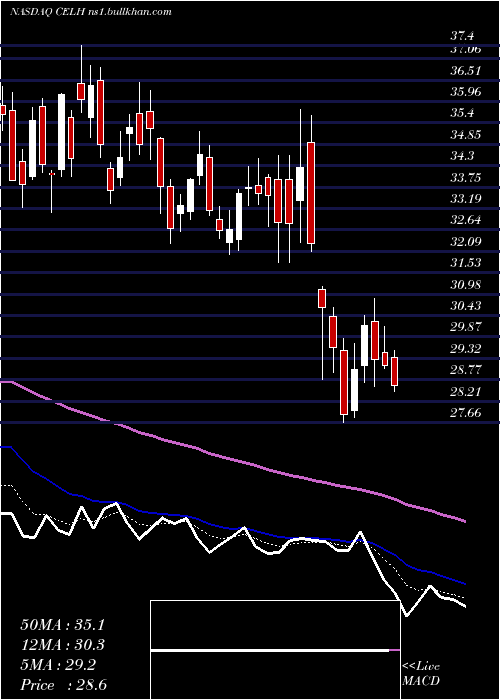This screenshot has width=500, height=700.
Task: Click the 32.64 price level label
Action: point(466,220)
